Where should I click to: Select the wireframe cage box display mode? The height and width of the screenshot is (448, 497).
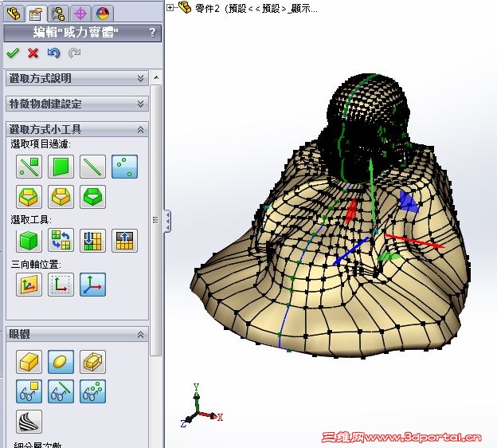(92, 362)
